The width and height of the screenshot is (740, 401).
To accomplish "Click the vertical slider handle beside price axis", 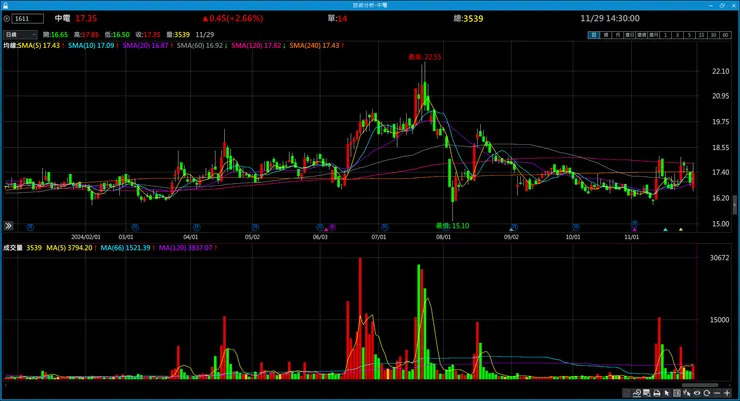I will click(x=734, y=205).
